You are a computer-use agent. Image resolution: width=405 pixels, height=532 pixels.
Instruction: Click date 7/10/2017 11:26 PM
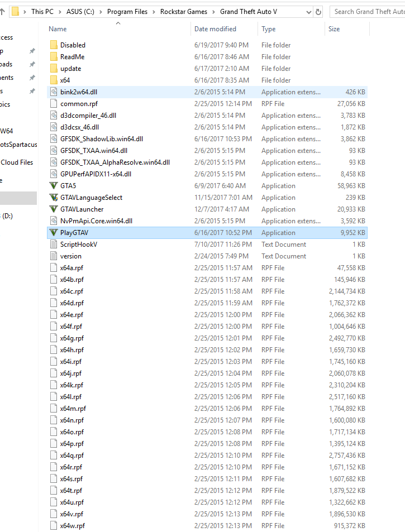223,245
